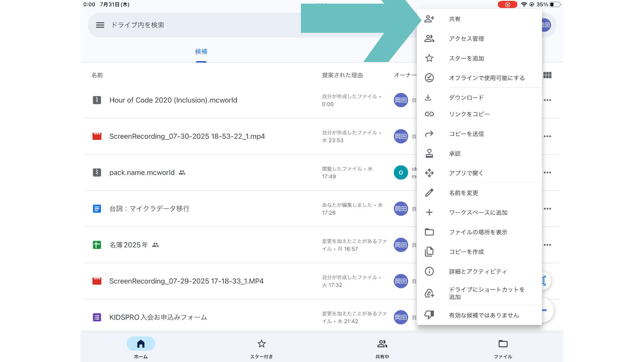Image resolution: width=644 pixels, height=362 pixels.
Task: Open Manage Access (アクセス管理) option
Action: (x=466, y=39)
